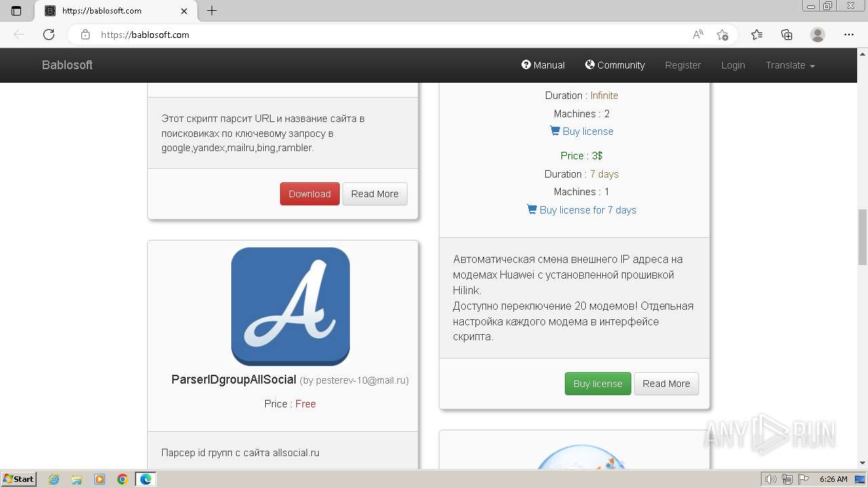The width and height of the screenshot is (868, 488).
Task: Click the 'Duration : Infinite' text
Action: click(x=582, y=96)
